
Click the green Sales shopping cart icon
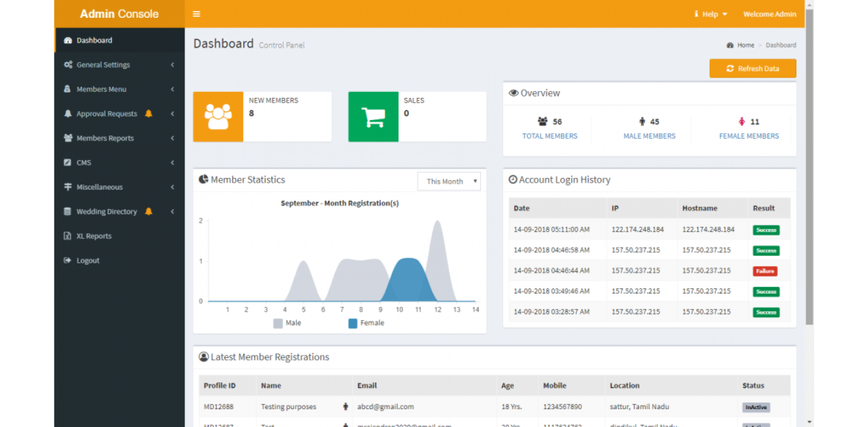(373, 117)
